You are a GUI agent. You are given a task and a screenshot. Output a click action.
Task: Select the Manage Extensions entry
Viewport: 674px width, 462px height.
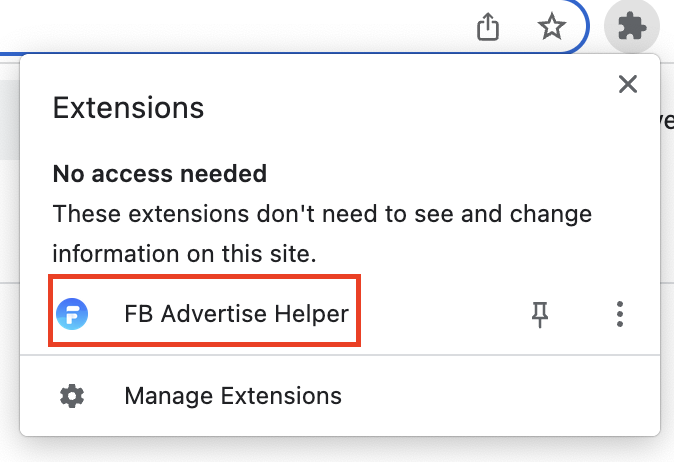(340, 396)
